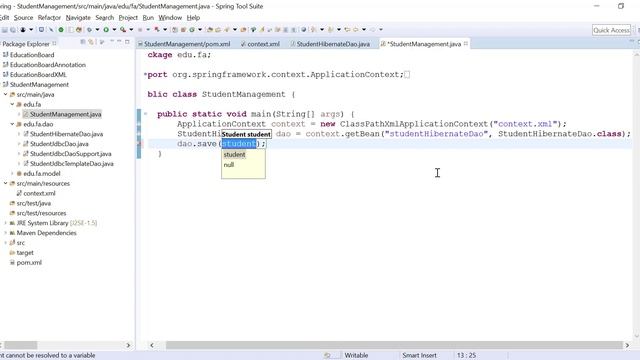
Task: Switch to StudentHibernateDao.java editor tab
Action: (x=330, y=44)
